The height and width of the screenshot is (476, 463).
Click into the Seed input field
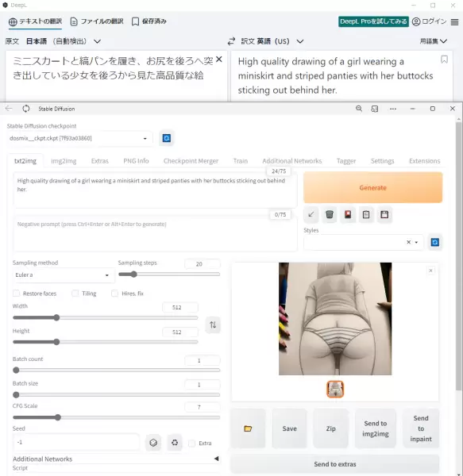click(76, 443)
